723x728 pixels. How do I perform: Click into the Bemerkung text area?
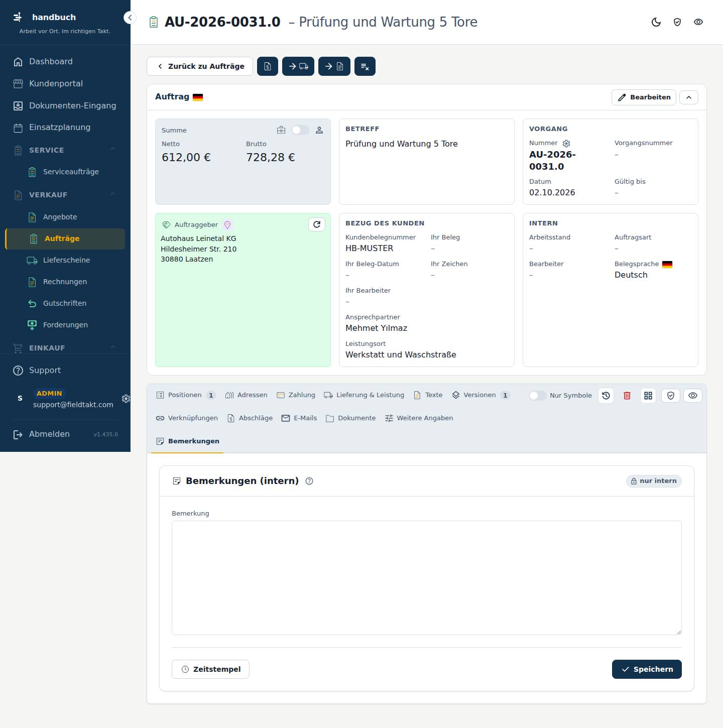pos(427,578)
